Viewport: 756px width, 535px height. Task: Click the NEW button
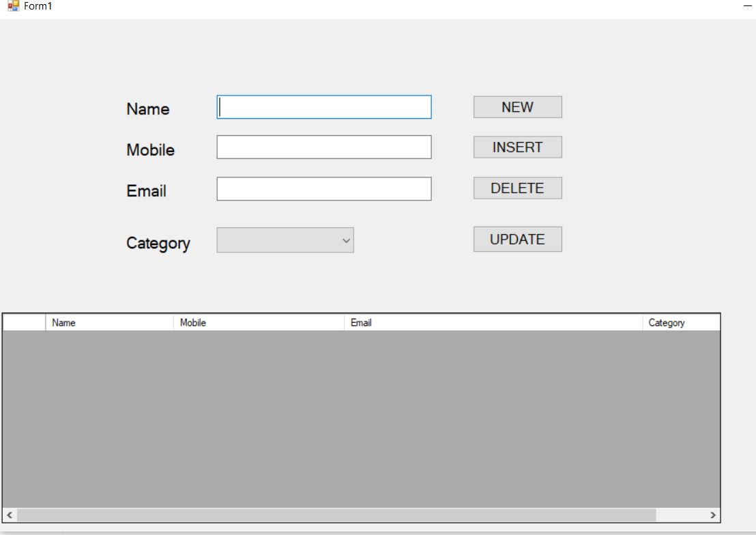pos(517,106)
